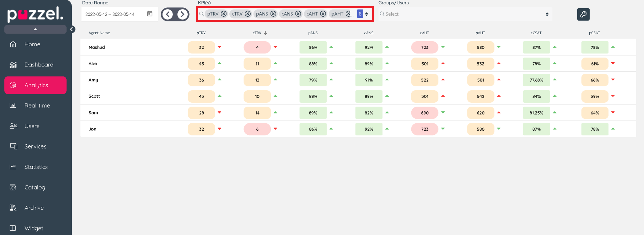Sort by Agent Name column header

tap(99, 33)
